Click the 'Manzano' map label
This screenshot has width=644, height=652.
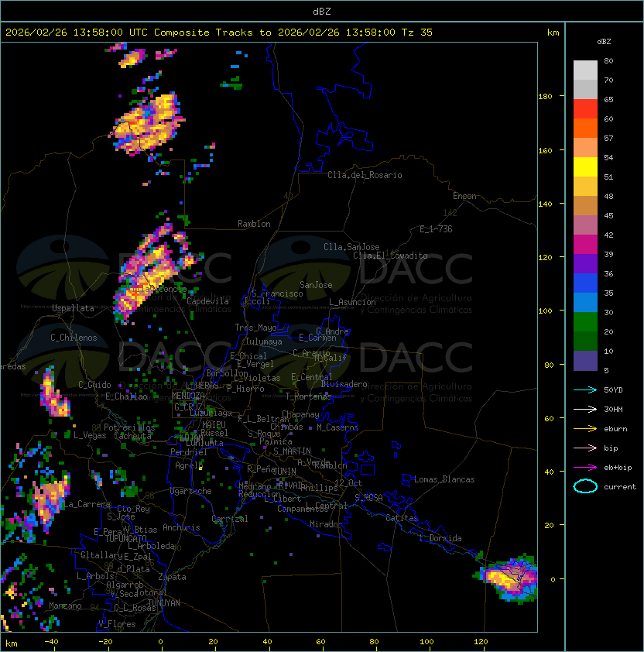click(x=65, y=606)
